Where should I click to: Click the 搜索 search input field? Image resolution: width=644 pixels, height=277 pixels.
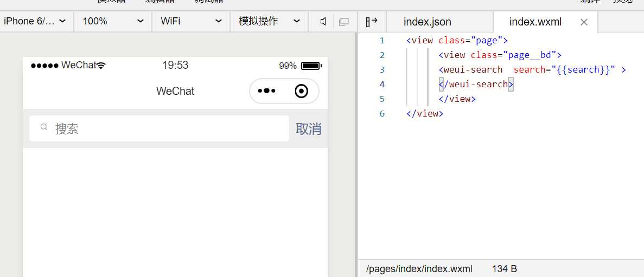(x=160, y=128)
